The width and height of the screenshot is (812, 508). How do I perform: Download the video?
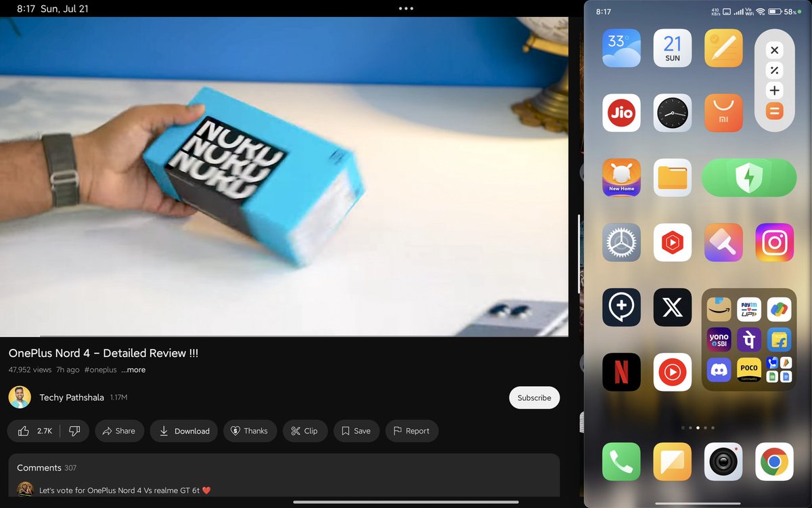click(x=184, y=431)
